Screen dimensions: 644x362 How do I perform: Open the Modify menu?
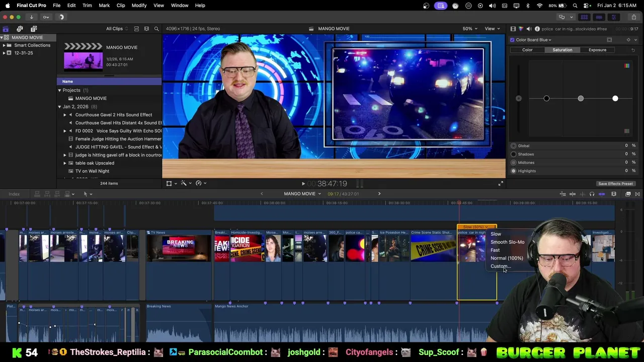(x=139, y=5)
